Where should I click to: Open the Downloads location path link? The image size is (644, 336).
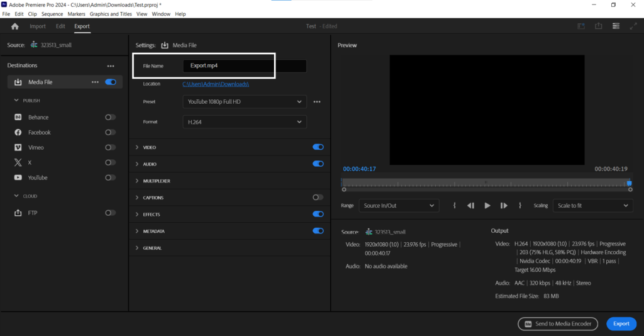coord(216,84)
